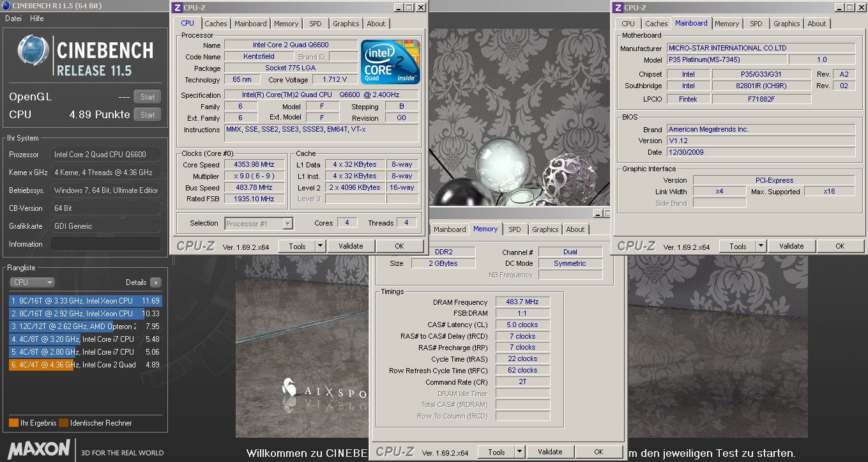Click Tools button in bottom CPU-Z window
This screenshot has height=462, width=868.
[x=496, y=452]
